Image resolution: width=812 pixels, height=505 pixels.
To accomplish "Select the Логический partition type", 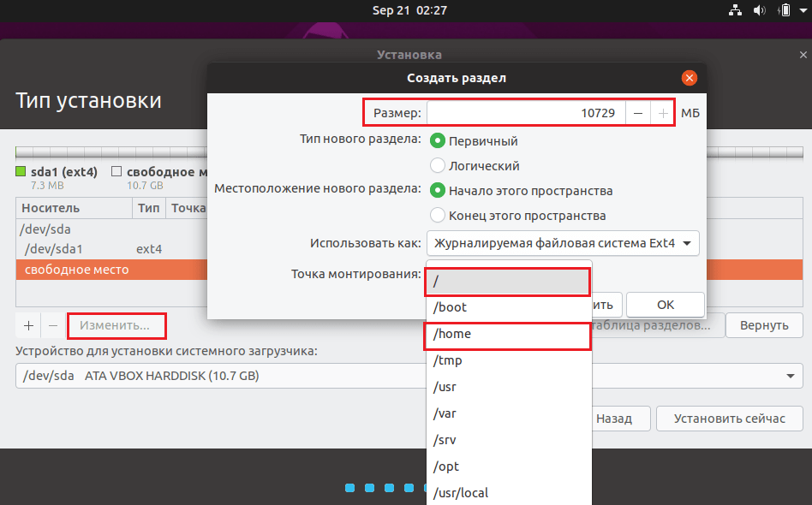I will coord(438,165).
